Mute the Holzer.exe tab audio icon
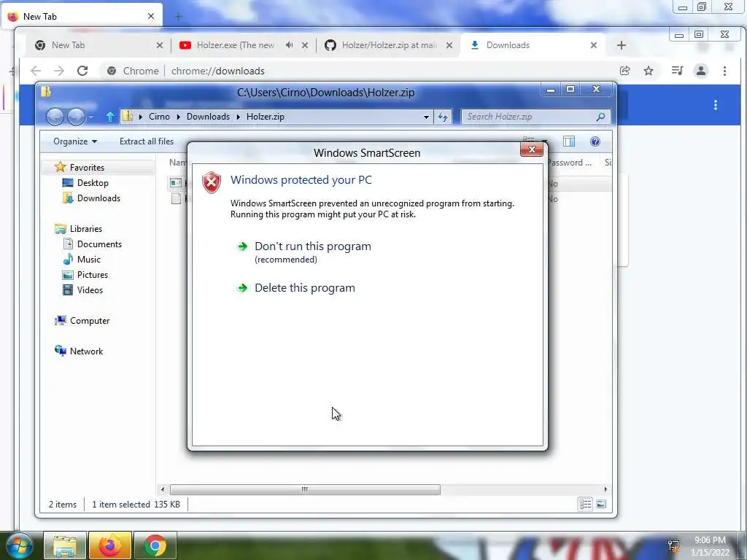Viewport: 747px width, 560px height. 289,45
